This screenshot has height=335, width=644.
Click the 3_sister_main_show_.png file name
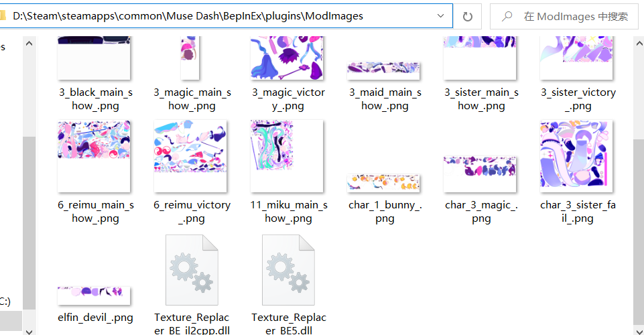pos(481,99)
